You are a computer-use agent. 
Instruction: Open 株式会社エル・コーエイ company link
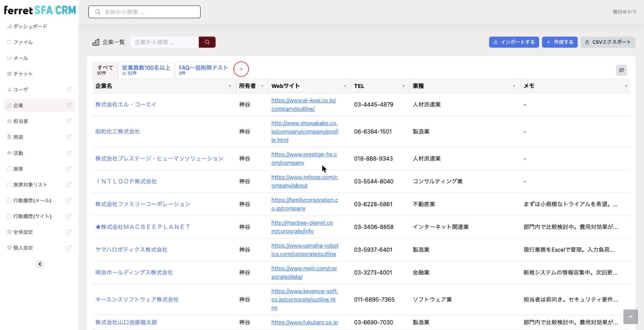coord(126,104)
